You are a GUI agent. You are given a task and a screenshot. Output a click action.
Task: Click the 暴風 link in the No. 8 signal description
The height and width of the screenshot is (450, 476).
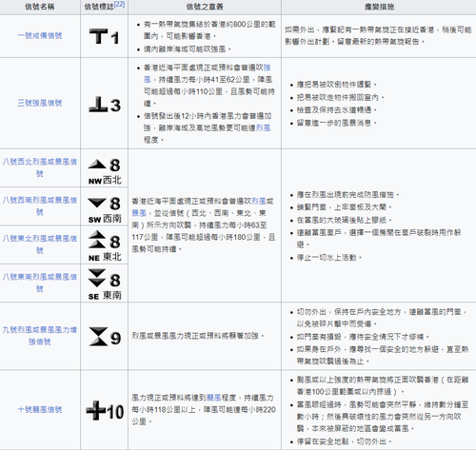point(139,213)
